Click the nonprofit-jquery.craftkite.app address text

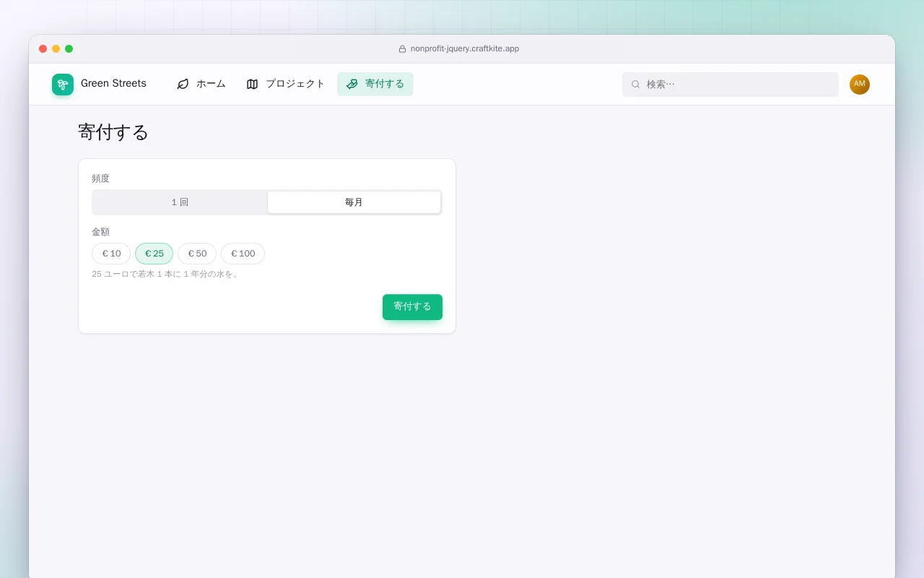tap(465, 49)
